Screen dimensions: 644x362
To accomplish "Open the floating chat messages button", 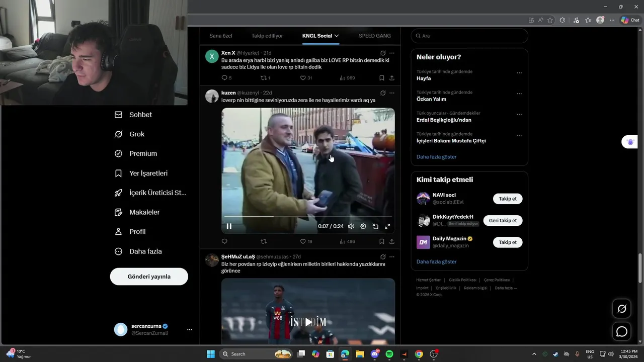I will click(x=622, y=332).
